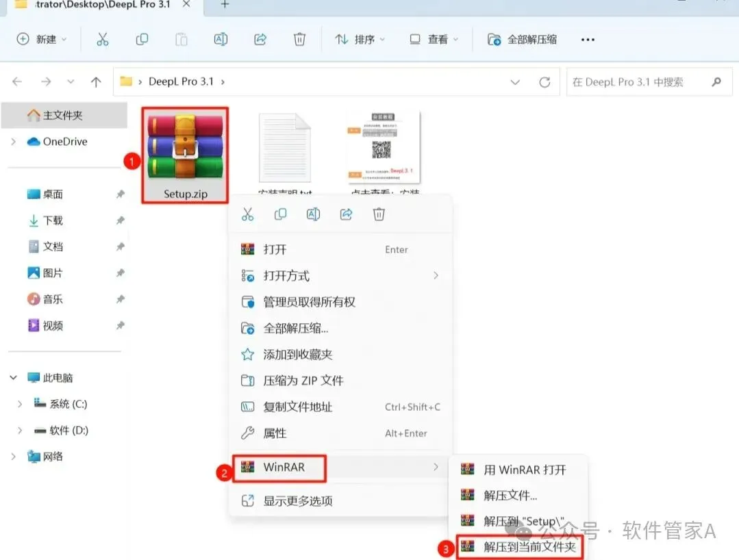Refresh the current folder

544,82
